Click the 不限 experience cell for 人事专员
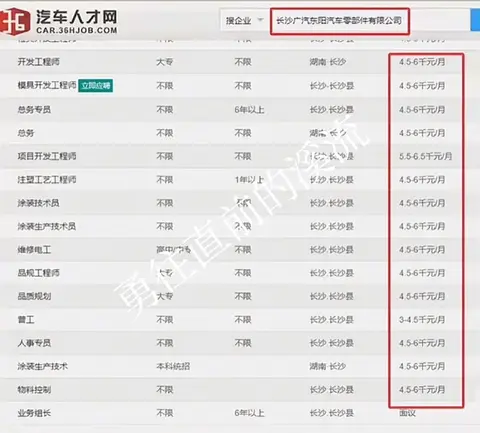 click(x=243, y=343)
